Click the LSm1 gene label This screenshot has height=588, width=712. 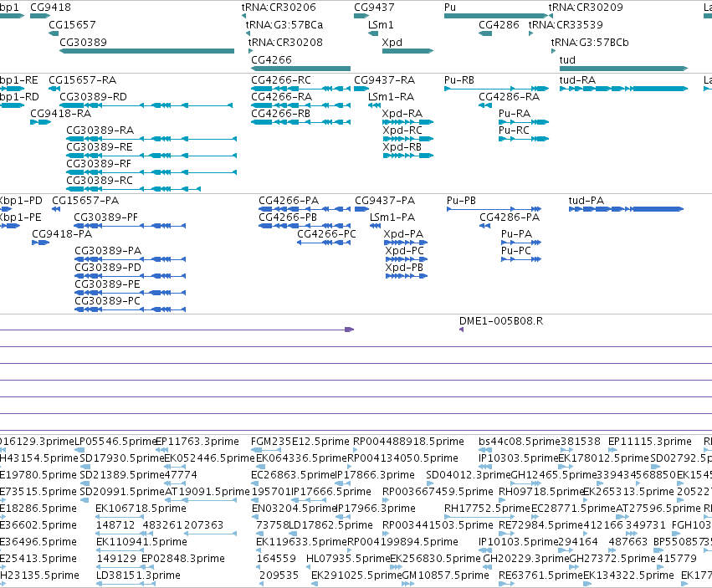(381, 25)
